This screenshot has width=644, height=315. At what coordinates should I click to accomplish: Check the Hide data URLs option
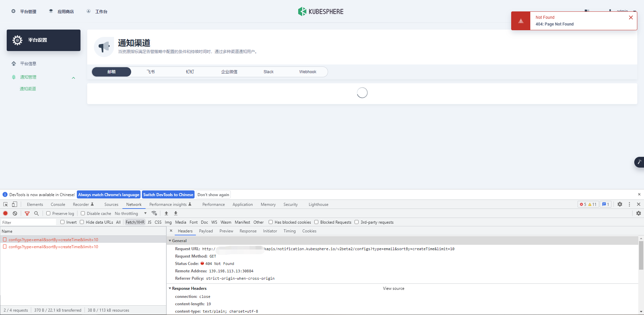[x=82, y=222]
